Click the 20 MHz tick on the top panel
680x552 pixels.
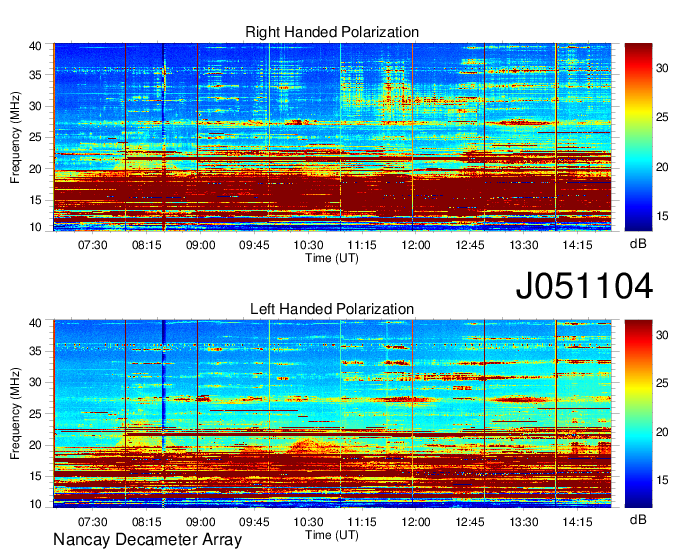tap(35, 169)
